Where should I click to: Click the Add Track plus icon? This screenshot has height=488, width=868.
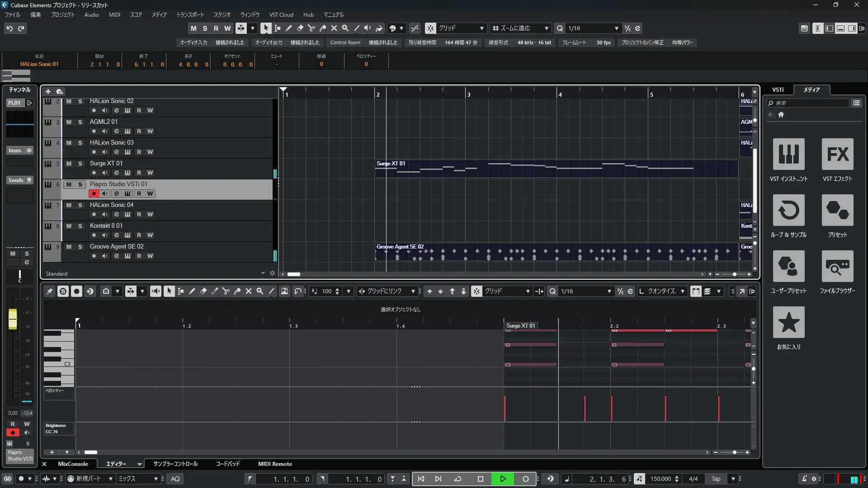point(48,91)
